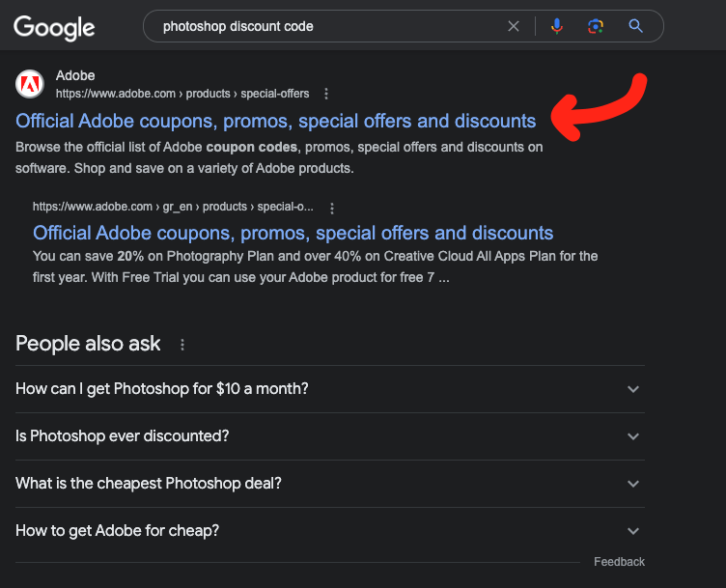This screenshot has height=588, width=726.
Task: Click the Adobe favicon logo
Action: pyautogui.click(x=30, y=84)
